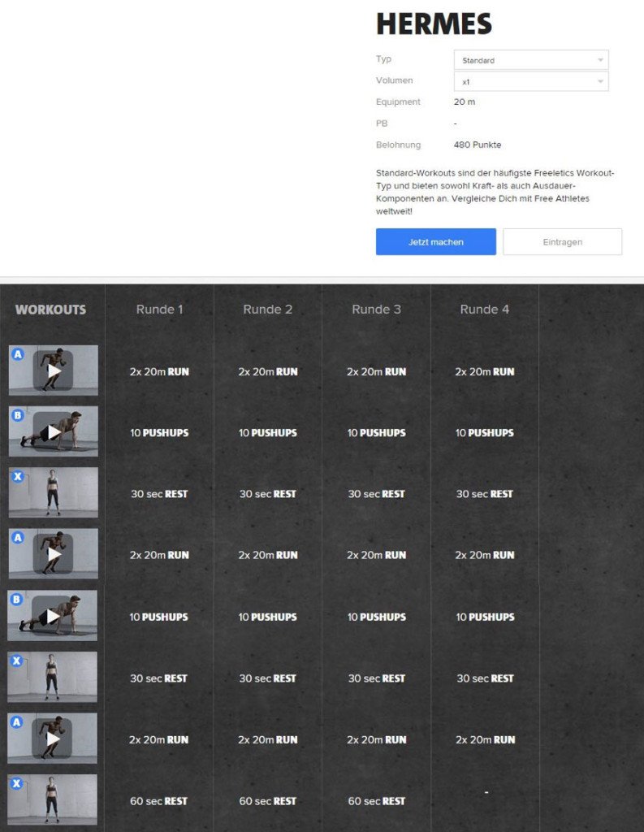The height and width of the screenshot is (832, 644).
Task: Click first 10 PUSHUPS cell in Runde 3
Action: (x=376, y=433)
